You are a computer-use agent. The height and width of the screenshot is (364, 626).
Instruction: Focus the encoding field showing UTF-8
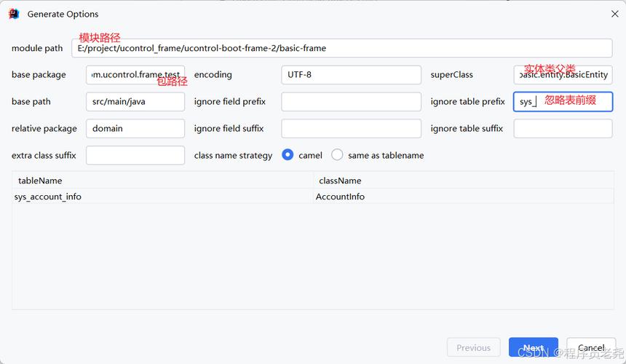pos(351,75)
